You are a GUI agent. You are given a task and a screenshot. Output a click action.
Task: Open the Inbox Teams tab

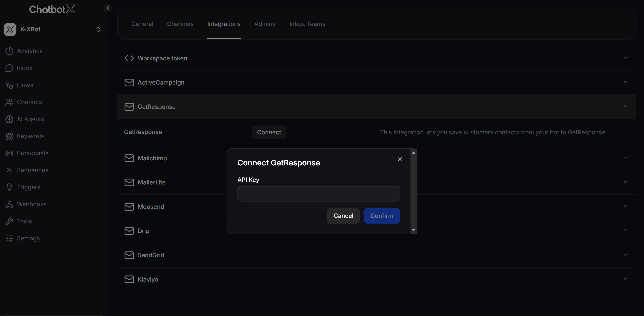(307, 24)
